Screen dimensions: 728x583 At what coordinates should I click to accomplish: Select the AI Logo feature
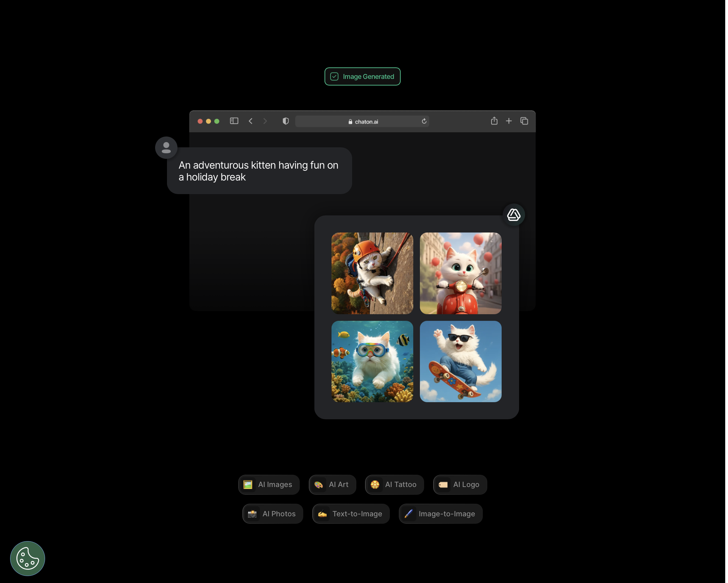click(x=460, y=485)
